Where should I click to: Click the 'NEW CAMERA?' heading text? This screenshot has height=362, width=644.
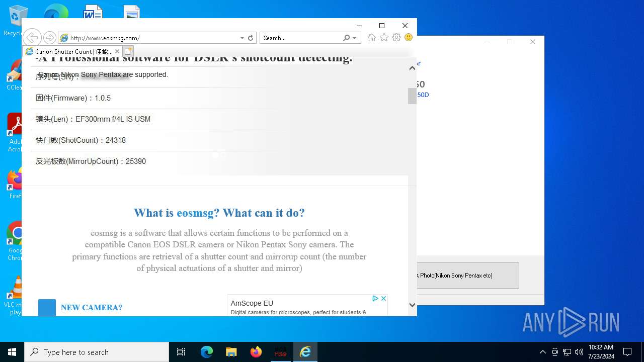(92, 308)
